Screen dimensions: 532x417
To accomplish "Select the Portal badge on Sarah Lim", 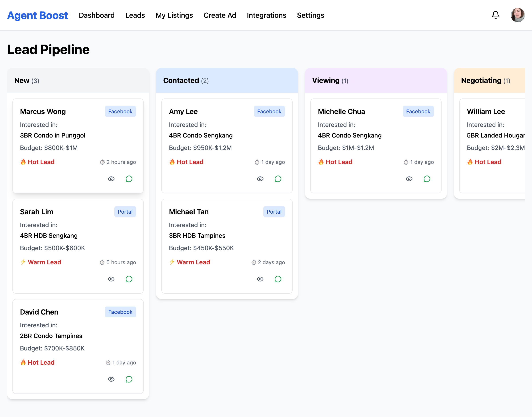I will 125,212.
